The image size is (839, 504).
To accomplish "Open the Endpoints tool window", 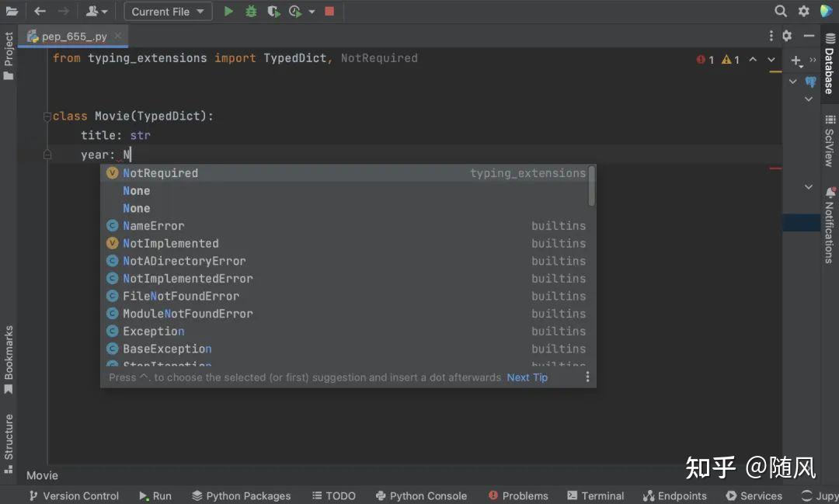I will click(675, 496).
